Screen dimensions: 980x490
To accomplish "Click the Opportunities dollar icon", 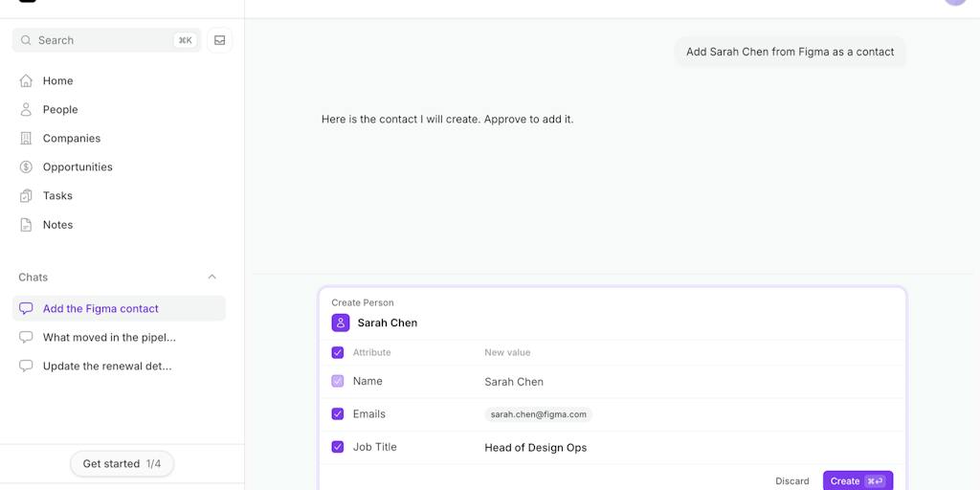I will tap(26, 167).
